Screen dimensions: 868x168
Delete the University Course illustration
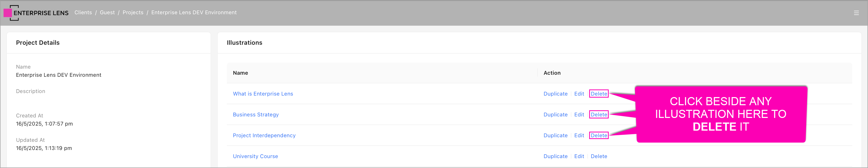coord(599,157)
